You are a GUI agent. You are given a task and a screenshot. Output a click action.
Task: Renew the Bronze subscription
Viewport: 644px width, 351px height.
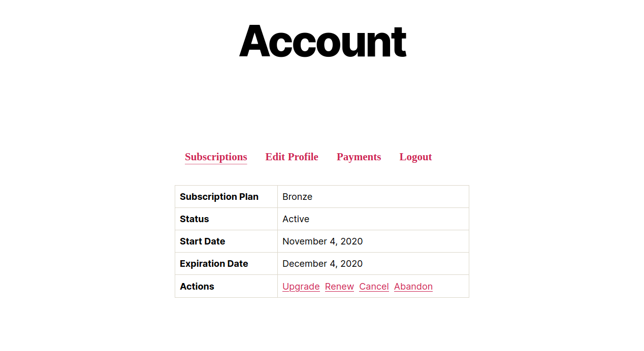click(339, 287)
